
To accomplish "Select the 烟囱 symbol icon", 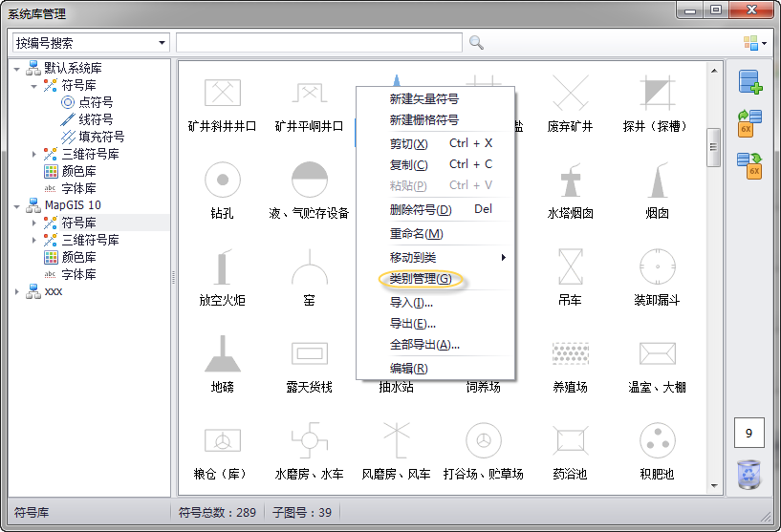I will [658, 179].
